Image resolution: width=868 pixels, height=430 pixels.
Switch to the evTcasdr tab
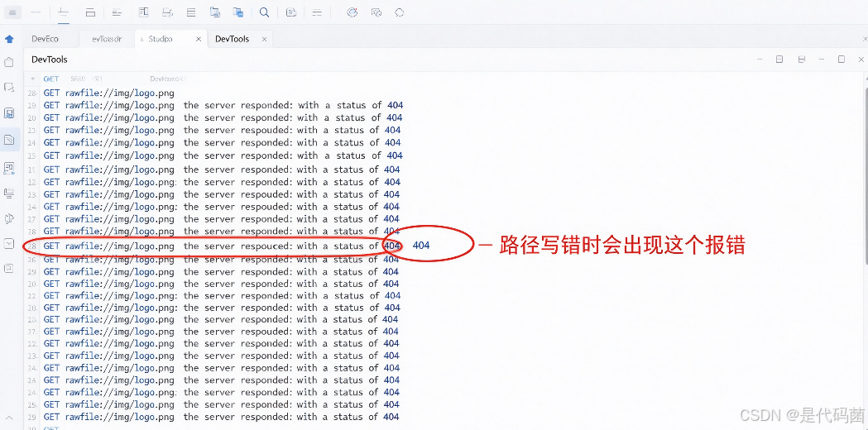point(106,39)
